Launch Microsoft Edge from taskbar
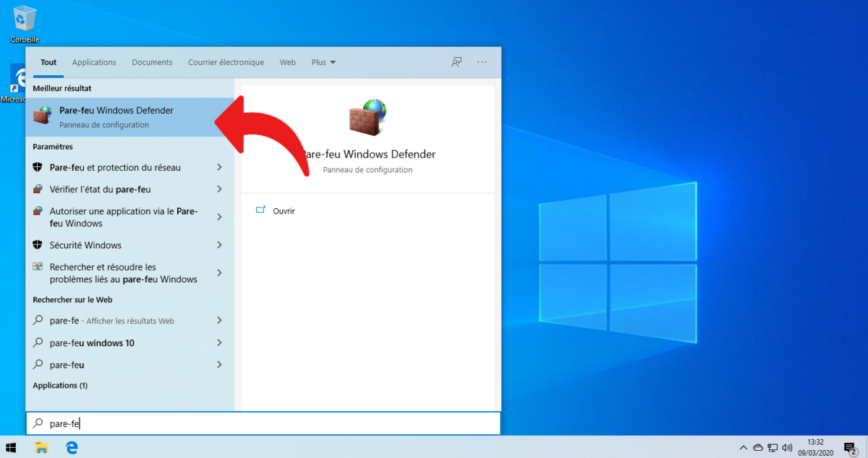The image size is (868, 458). (x=72, y=447)
